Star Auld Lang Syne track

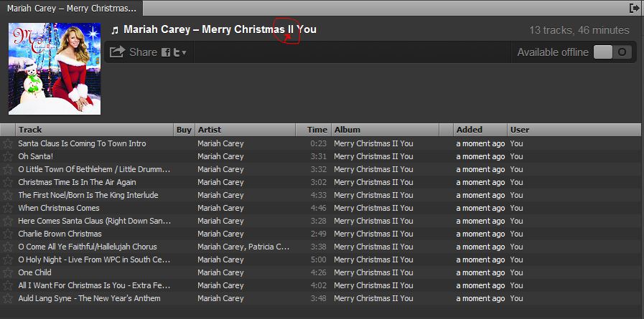click(7, 298)
